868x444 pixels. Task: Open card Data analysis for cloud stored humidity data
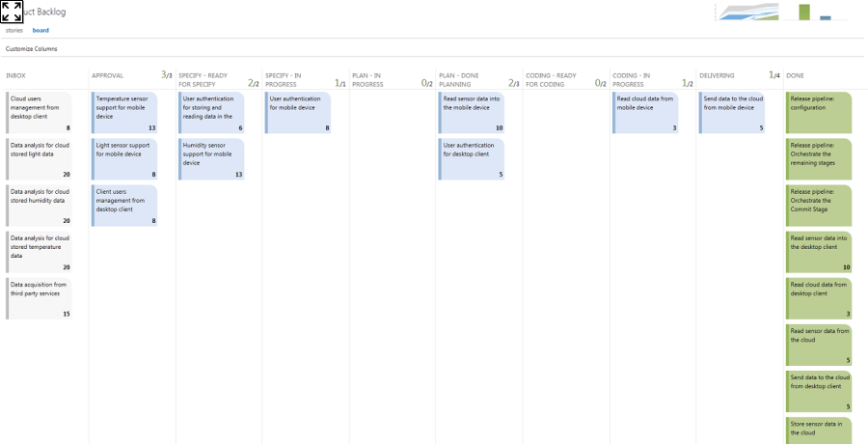[x=39, y=206]
